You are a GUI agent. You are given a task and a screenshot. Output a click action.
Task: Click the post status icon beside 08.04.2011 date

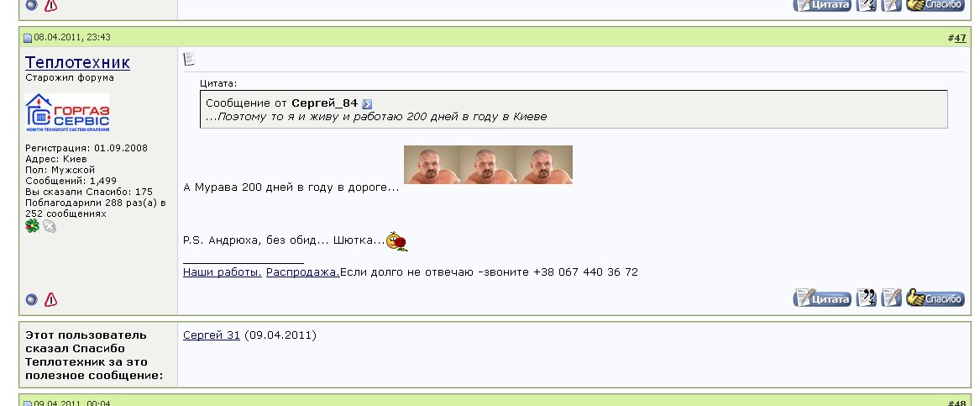coord(28,38)
